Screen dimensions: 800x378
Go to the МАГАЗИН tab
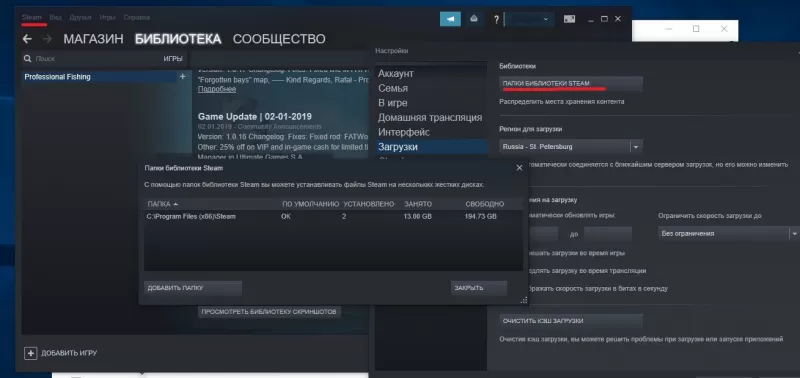coord(93,39)
